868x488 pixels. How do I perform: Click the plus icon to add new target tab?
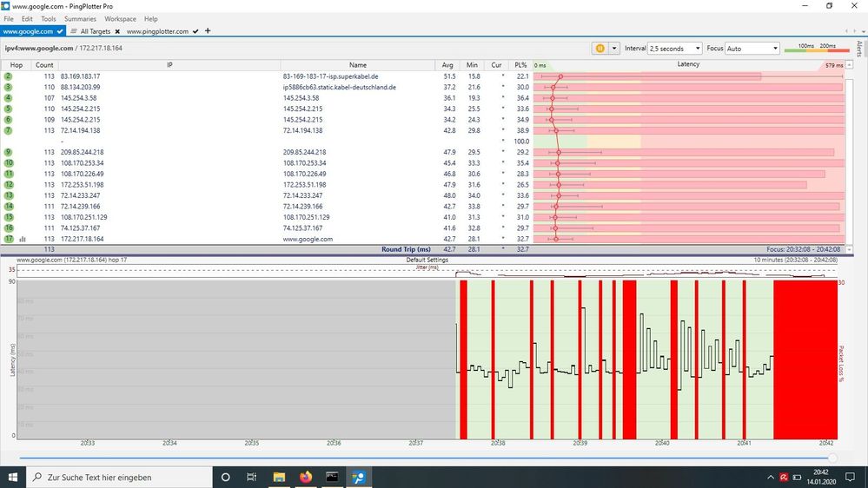(x=208, y=31)
